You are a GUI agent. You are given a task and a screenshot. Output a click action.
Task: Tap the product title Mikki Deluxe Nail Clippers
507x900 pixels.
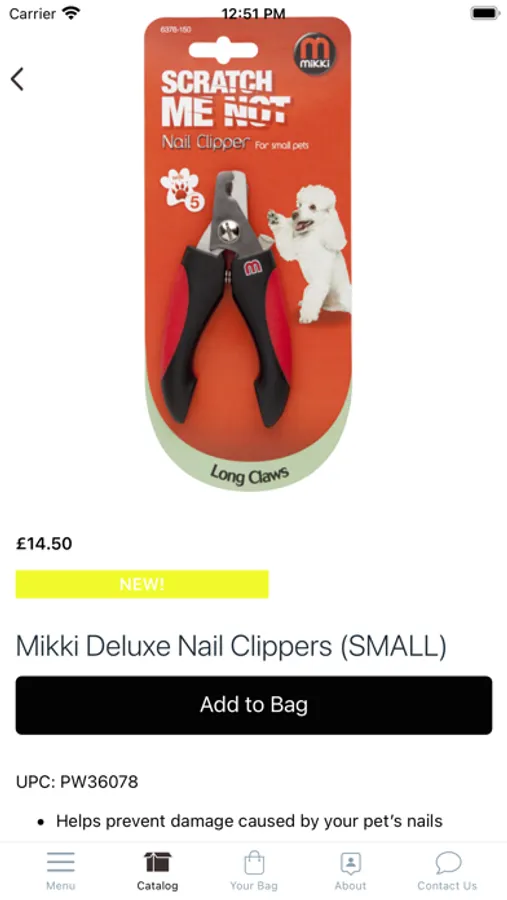point(231,646)
